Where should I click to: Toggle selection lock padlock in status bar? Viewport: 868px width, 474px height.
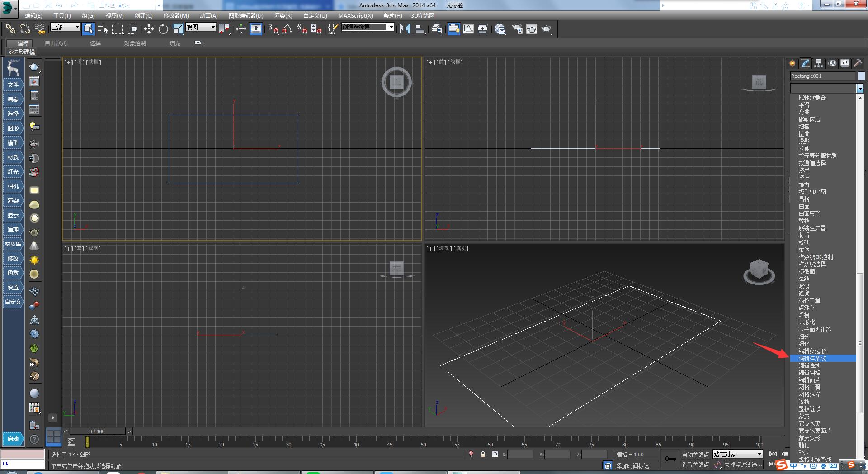483,455
